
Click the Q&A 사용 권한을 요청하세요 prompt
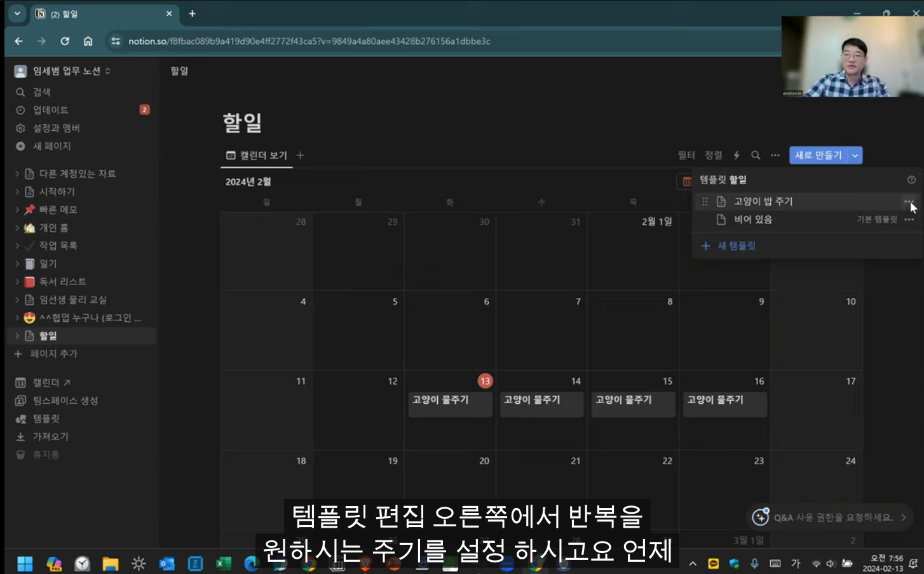(829, 517)
